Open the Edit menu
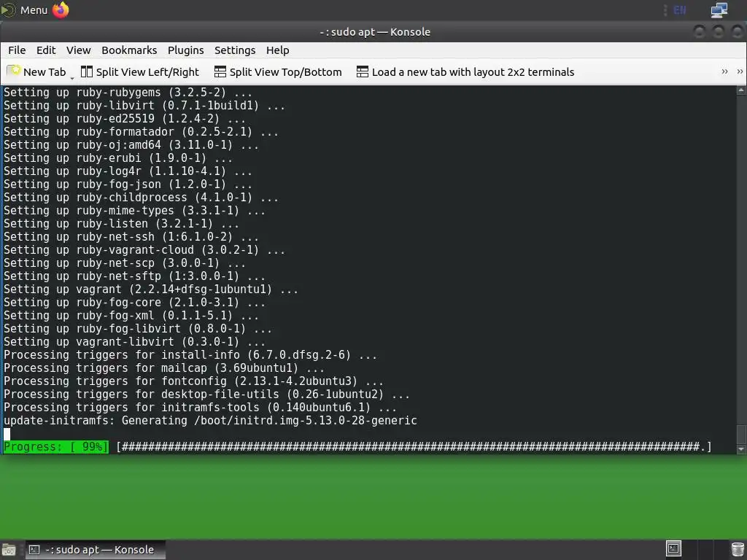This screenshot has height=560, width=747. coord(46,50)
